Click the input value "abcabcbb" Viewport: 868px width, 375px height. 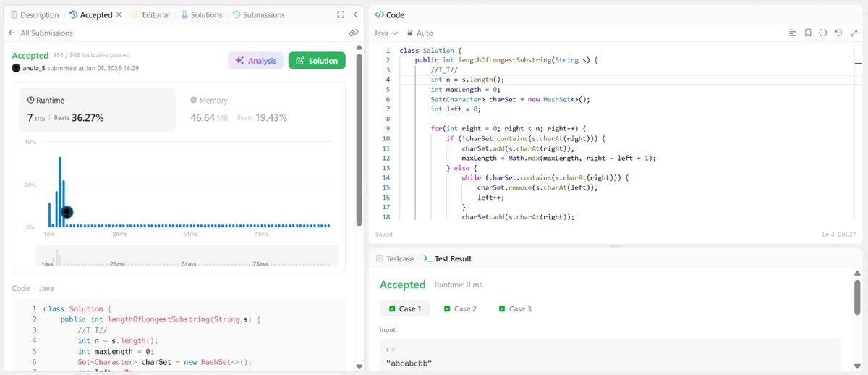[x=410, y=362]
